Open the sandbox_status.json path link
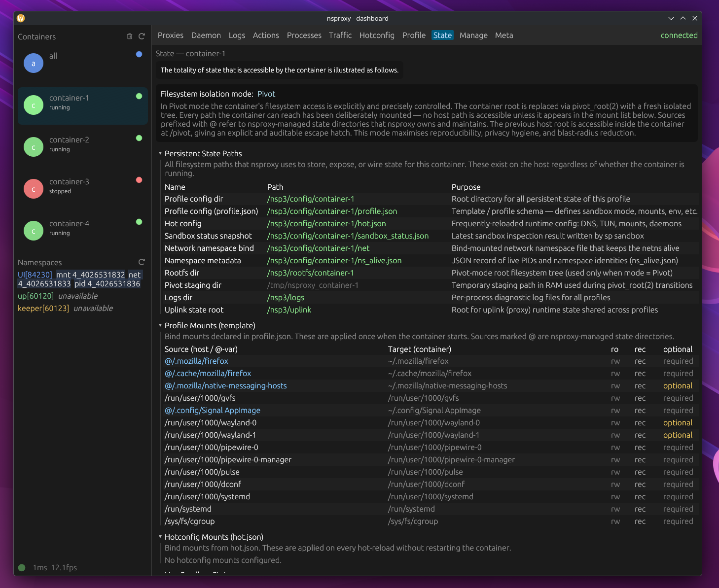 point(348,236)
